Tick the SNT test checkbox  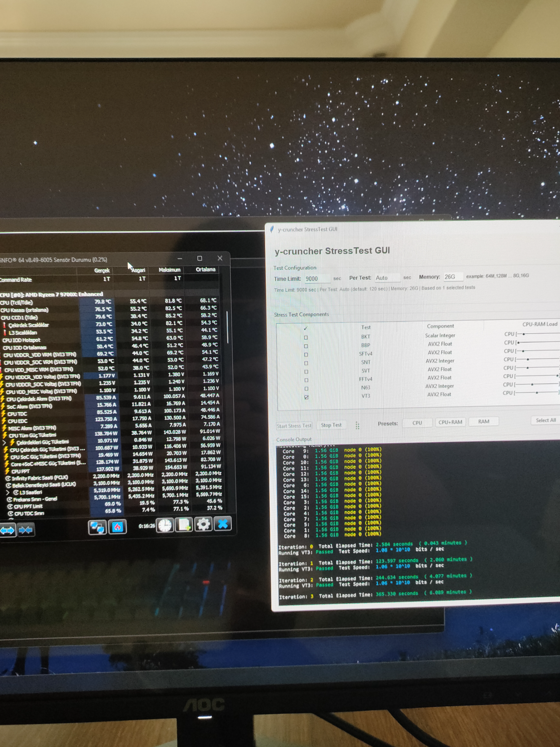click(x=306, y=363)
